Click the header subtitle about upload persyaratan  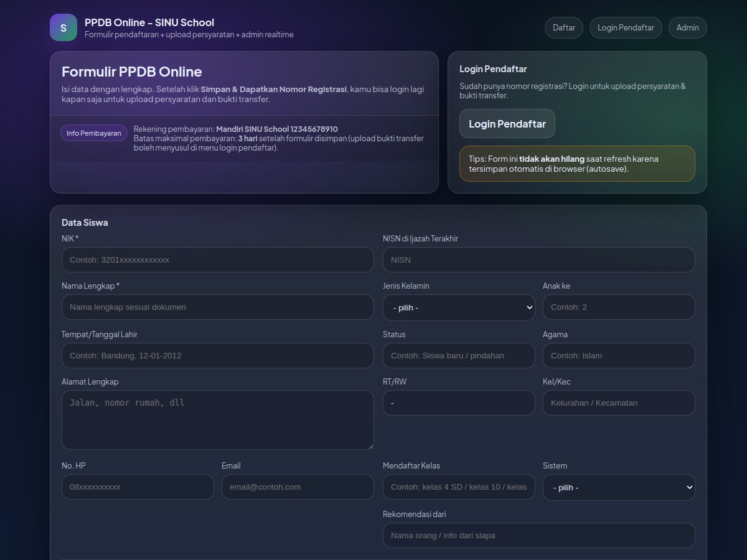(x=189, y=35)
